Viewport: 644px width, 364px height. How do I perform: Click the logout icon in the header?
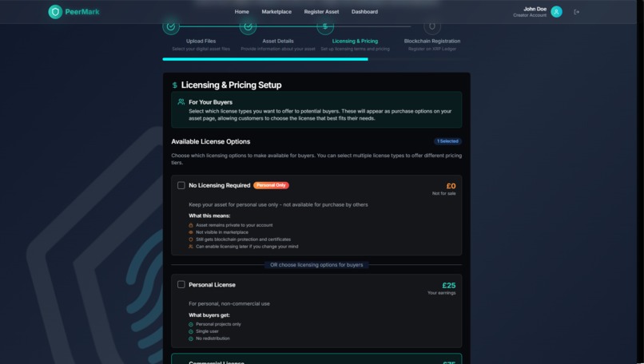[576, 12]
